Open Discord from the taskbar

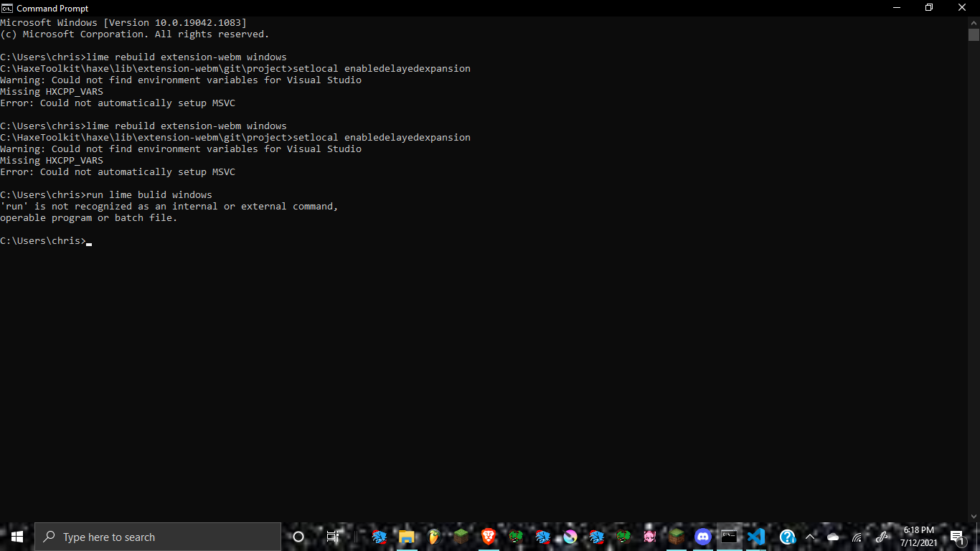pos(702,537)
